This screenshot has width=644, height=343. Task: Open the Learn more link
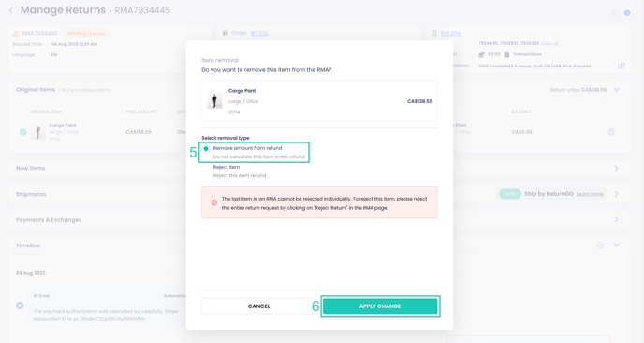tap(590, 194)
